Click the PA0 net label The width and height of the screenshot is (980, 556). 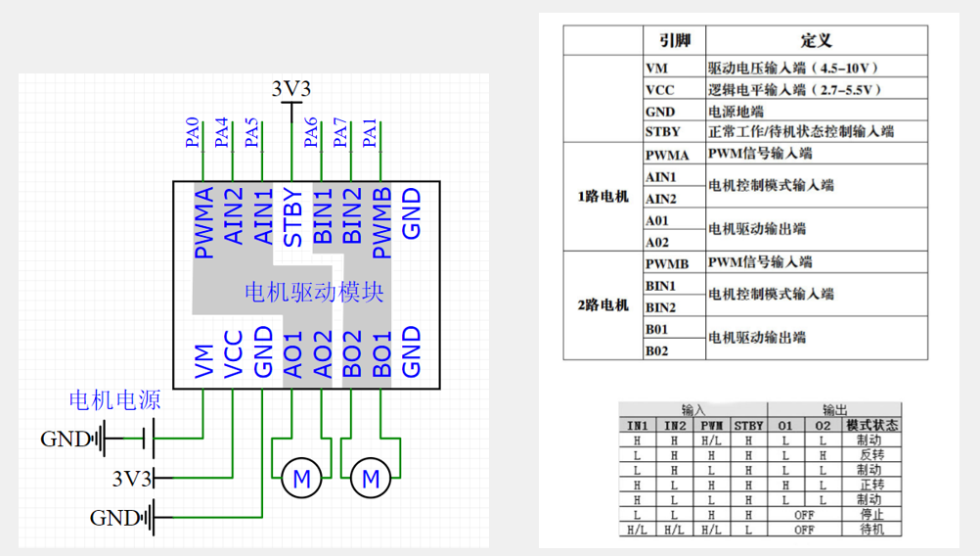click(192, 133)
